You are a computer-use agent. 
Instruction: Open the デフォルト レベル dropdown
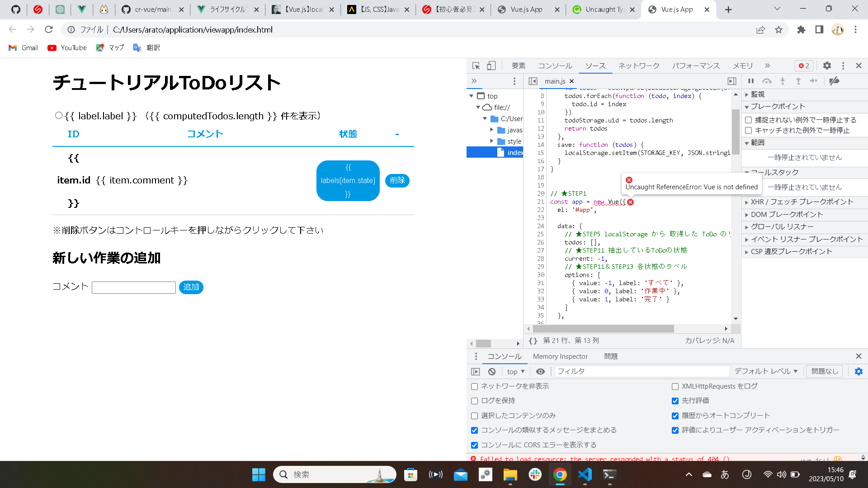[766, 371]
